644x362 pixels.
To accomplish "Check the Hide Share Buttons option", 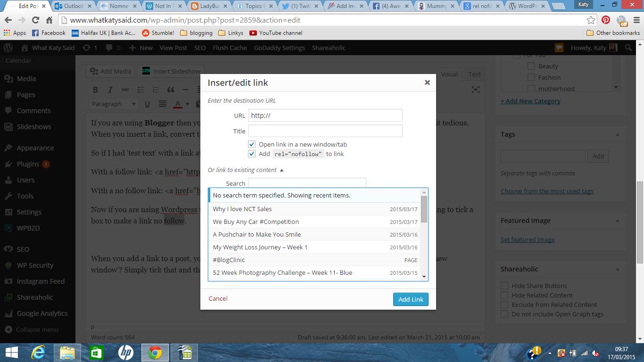I will tap(504, 286).
